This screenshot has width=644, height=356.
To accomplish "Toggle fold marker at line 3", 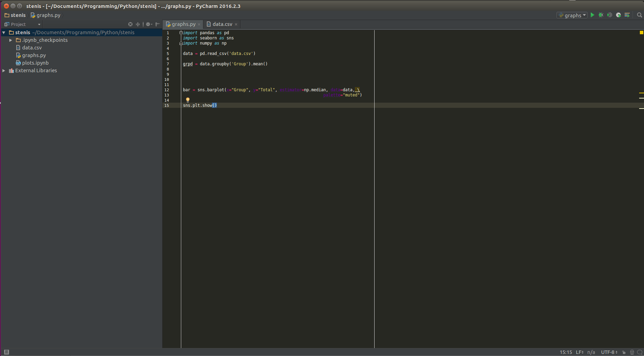I will (x=181, y=43).
